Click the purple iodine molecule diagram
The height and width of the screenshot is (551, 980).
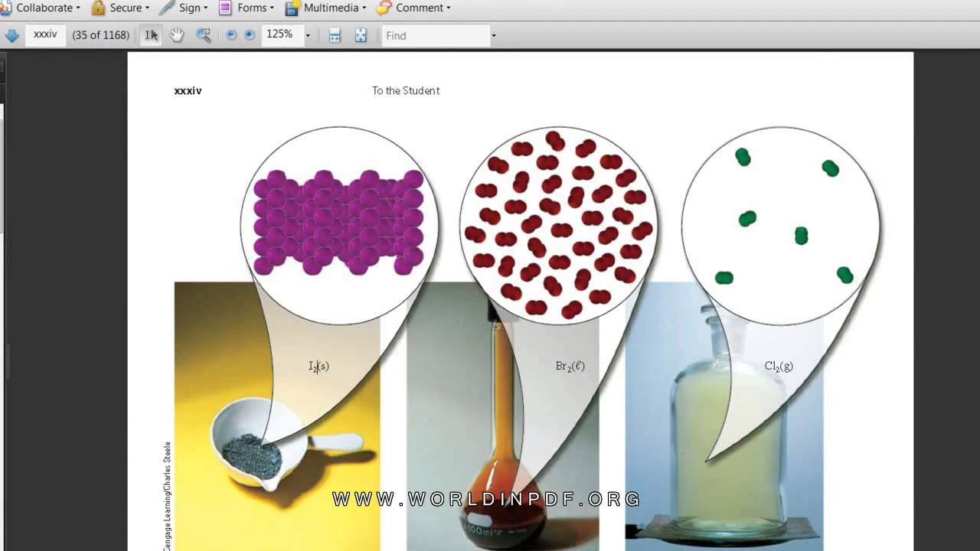(x=339, y=223)
